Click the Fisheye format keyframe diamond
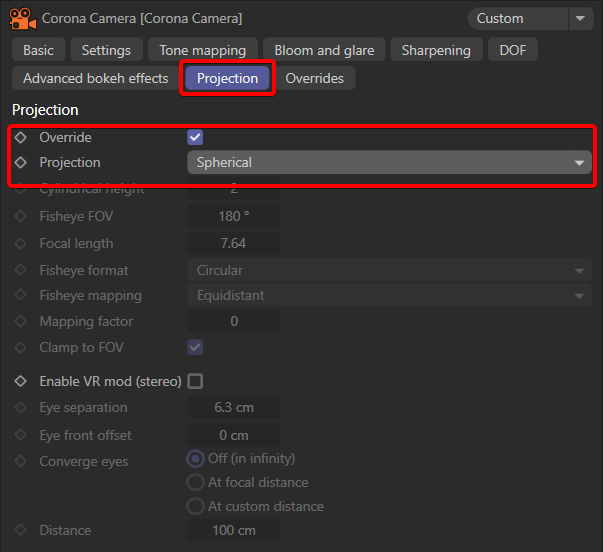The image size is (603, 552). [20, 270]
